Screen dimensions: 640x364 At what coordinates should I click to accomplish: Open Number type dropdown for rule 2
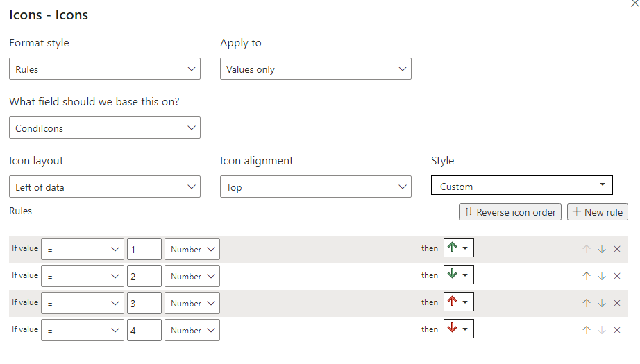192,276
